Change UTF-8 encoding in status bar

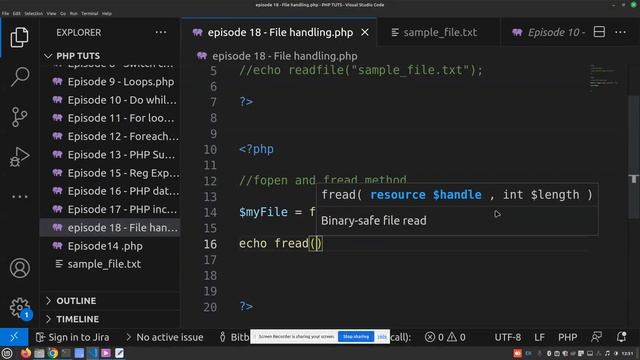pyautogui.click(x=508, y=337)
